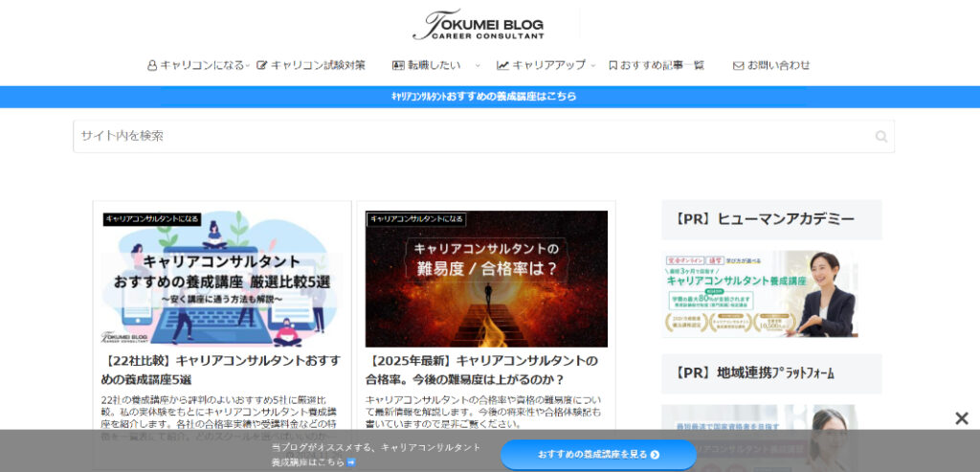Click the search magnifier icon
The height and width of the screenshot is (472, 980).
880,137
